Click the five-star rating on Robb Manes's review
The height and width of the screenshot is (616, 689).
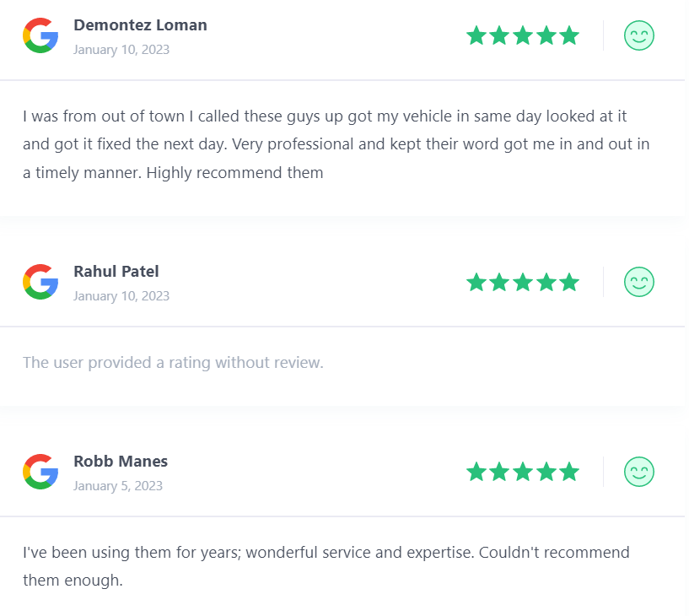pyautogui.click(x=523, y=472)
